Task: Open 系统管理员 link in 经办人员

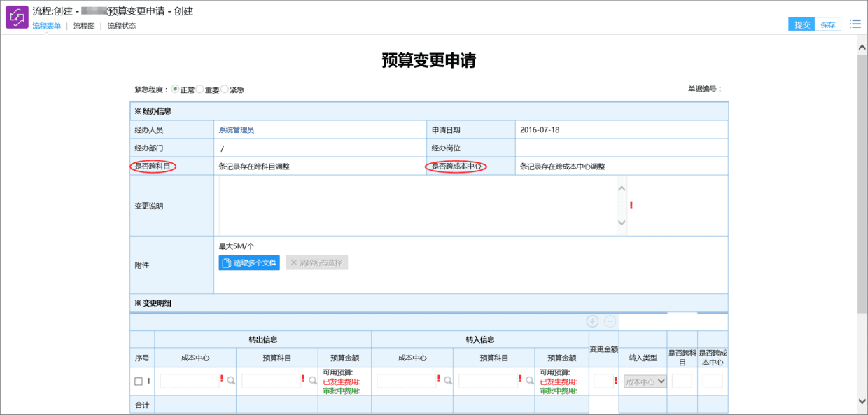Action: (236, 130)
